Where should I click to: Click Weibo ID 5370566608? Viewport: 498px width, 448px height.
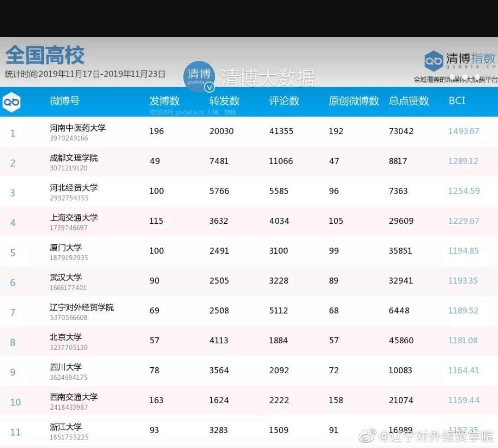click(x=69, y=317)
